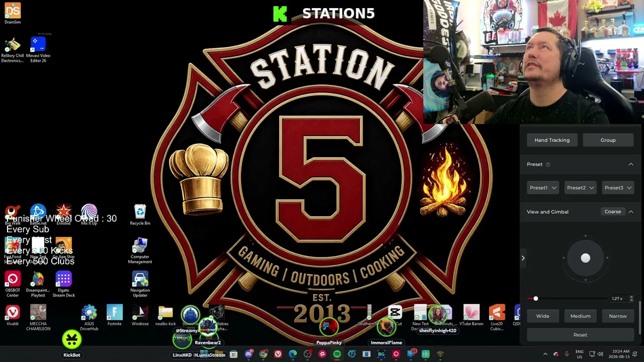
Task: Open the noalbs-kick folder
Action: 166,316
